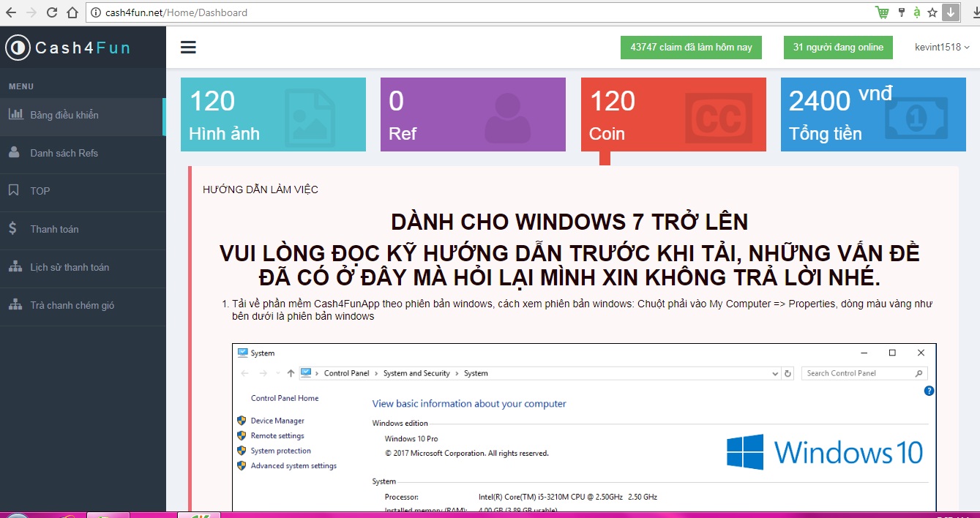Click the 'Hình ảnh' card label
Viewport: 980px width, 518px height.
(224, 134)
